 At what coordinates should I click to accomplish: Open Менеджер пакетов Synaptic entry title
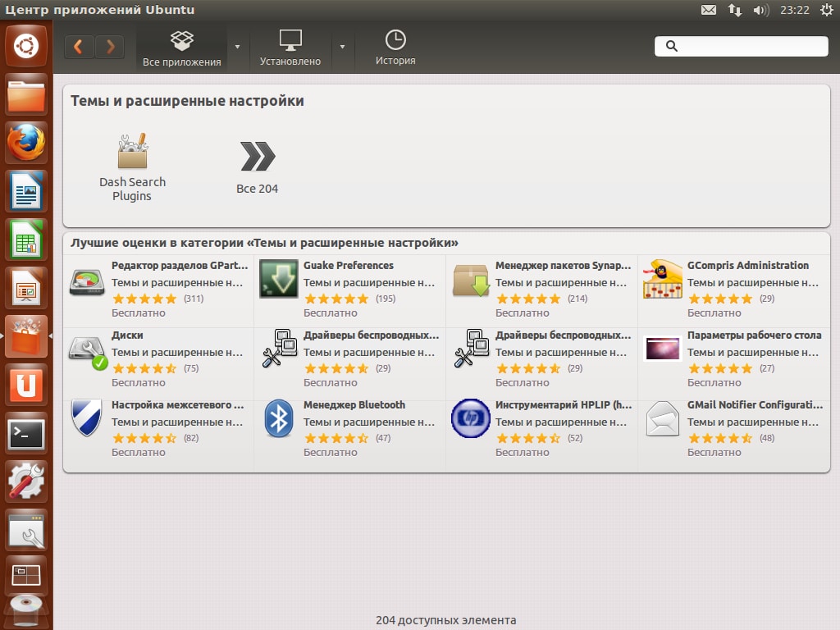pos(563,265)
